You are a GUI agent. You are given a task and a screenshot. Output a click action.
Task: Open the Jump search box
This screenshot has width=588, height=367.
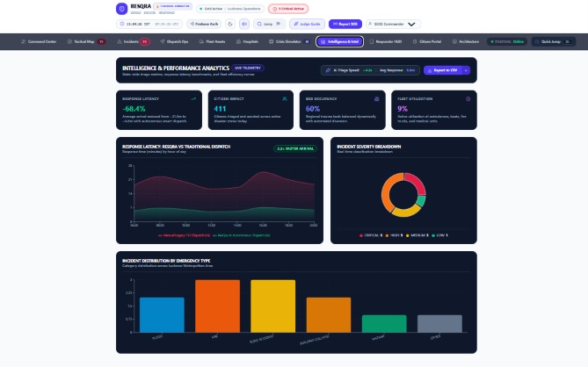coord(269,24)
